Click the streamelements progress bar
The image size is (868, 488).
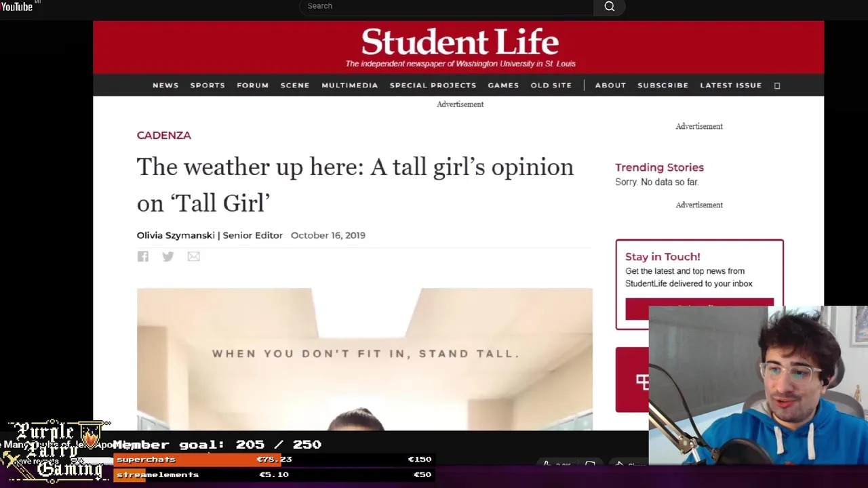coord(273,474)
